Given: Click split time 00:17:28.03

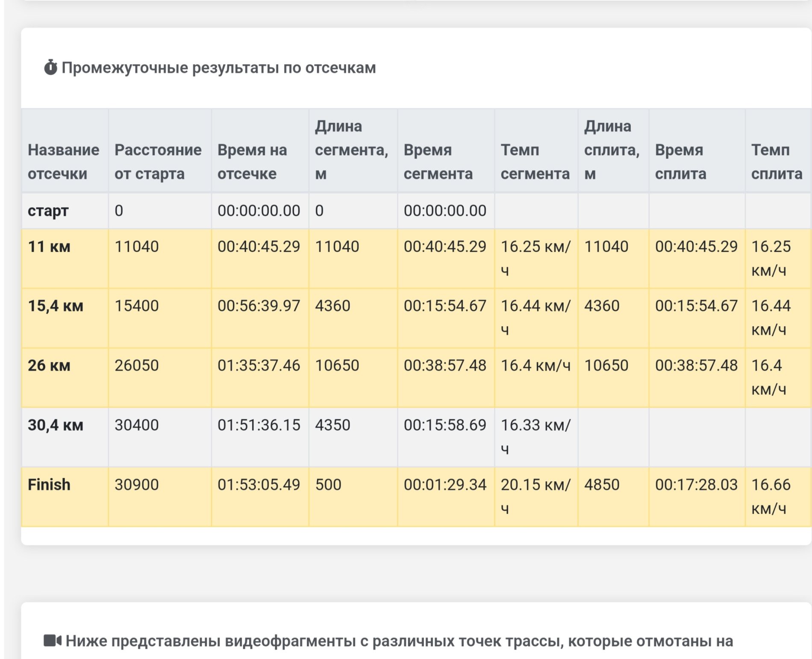Looking at the screenshot, I should tap(696, 485).
